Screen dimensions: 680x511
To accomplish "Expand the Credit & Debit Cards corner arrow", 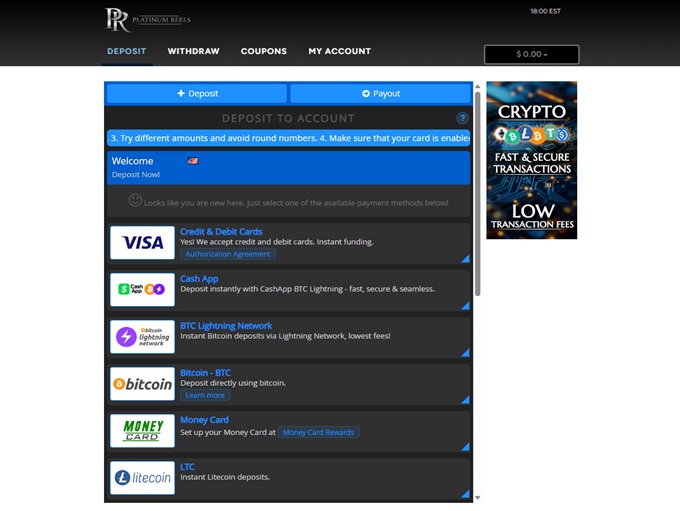I will (x=465, y=259).
